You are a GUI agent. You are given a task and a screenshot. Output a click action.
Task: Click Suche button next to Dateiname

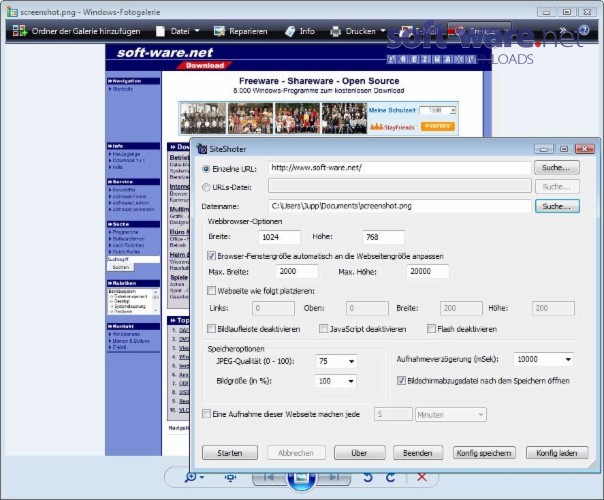[x=557, y=206]
